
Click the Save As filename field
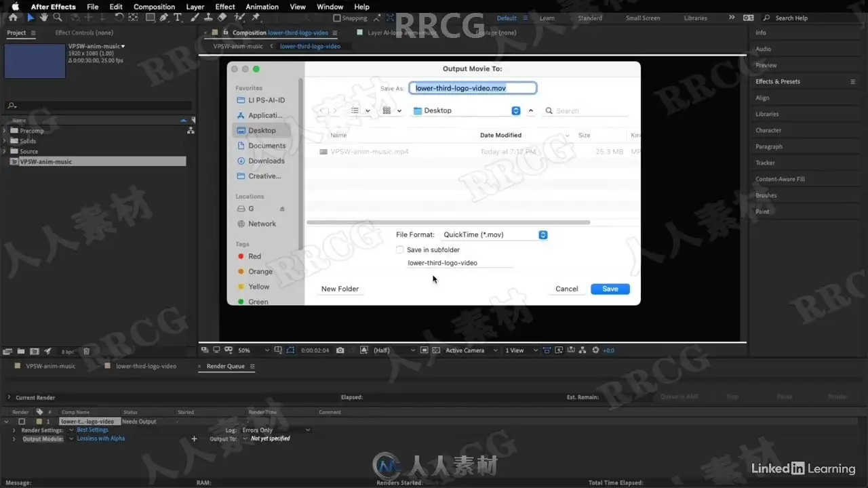(473, 88)
